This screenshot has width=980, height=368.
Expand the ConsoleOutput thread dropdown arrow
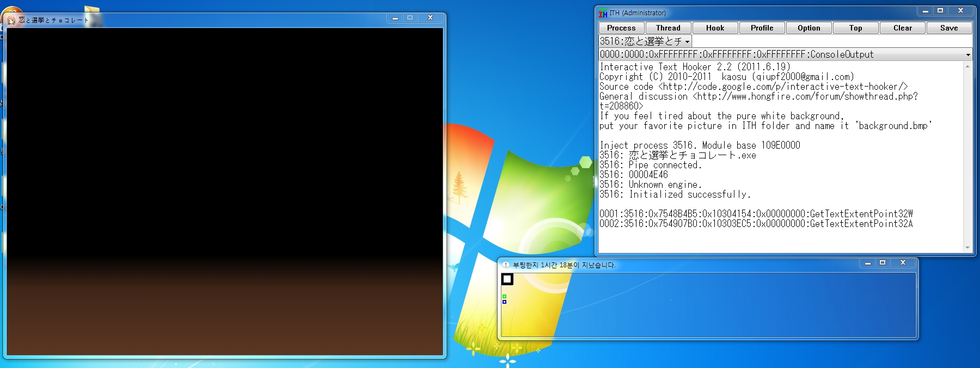coord(967,54)
